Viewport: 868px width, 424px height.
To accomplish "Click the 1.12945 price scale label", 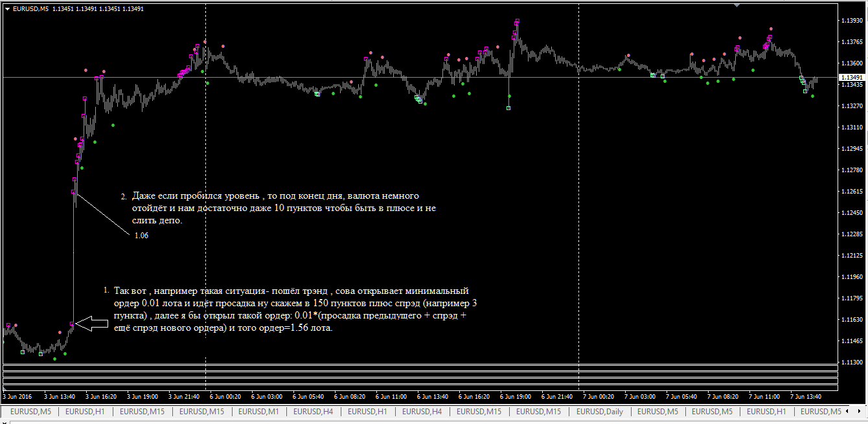I will (x=851, y=149).
